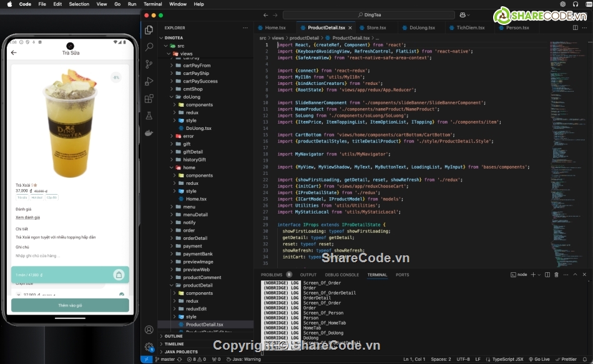Screen dimensions: 593x364
Task: Collapse the DINGTEA root folder
Action: (206, 38)
